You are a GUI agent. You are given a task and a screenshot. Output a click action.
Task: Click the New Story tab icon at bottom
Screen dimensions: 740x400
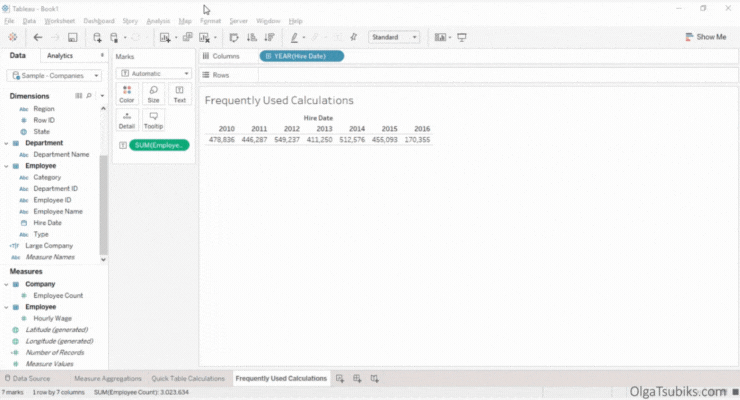(x=375, y=378)
